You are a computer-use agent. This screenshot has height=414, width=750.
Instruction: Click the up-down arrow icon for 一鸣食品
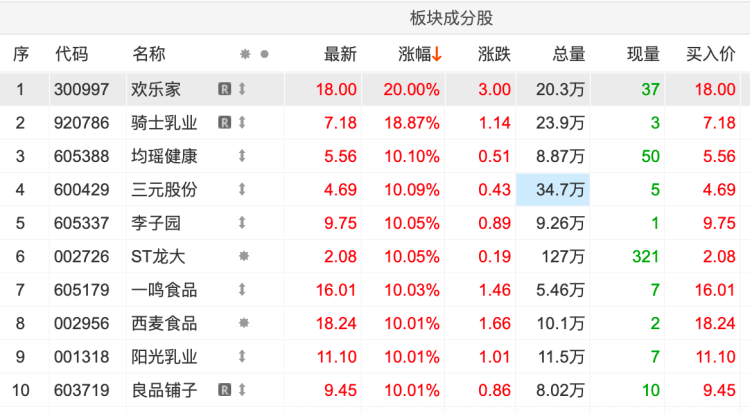pyautogui.click(x=242, y=290)
